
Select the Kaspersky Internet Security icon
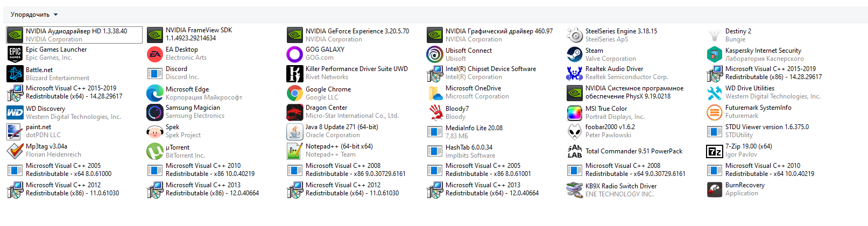(715, 54)
